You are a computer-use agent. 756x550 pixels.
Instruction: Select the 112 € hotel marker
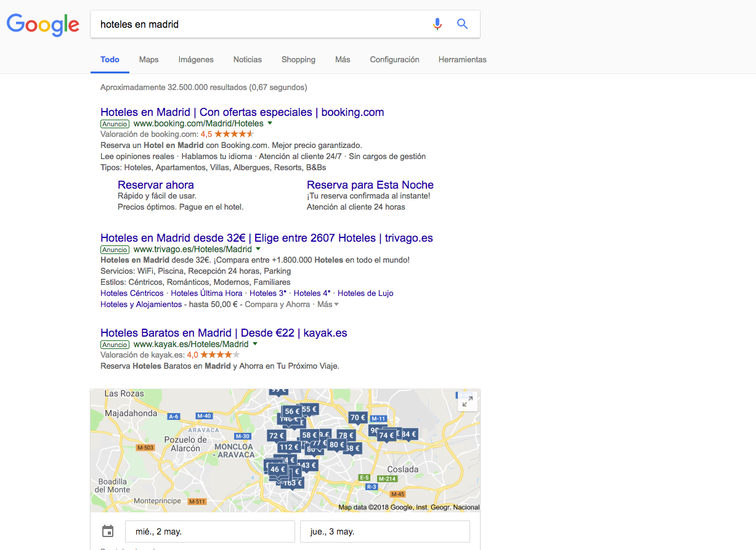click(x=288, y=447)
